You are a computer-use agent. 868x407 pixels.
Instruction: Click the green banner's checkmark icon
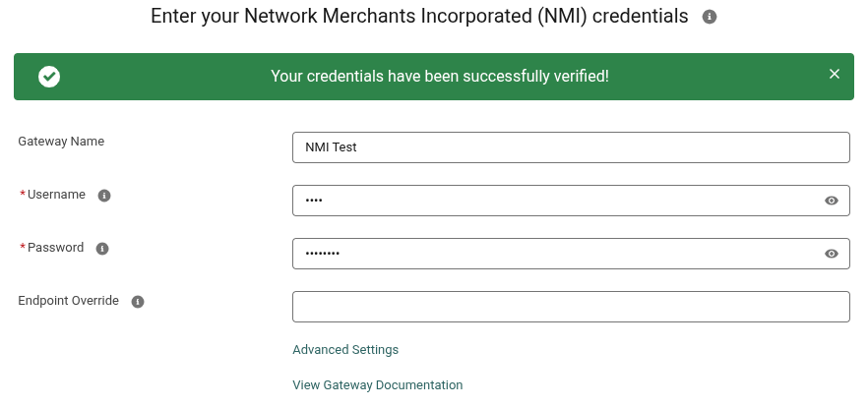click(49, 77)
